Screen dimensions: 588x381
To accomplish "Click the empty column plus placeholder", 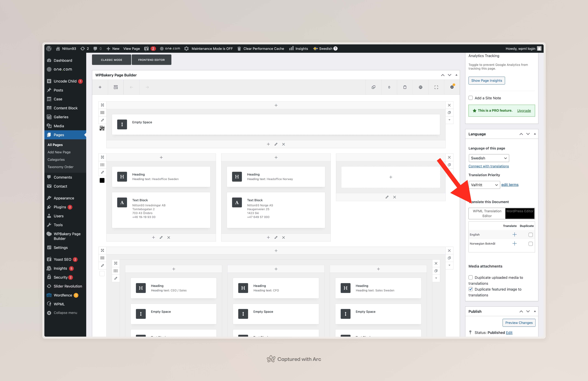I will pyautogui.click(x=391, y=177).
